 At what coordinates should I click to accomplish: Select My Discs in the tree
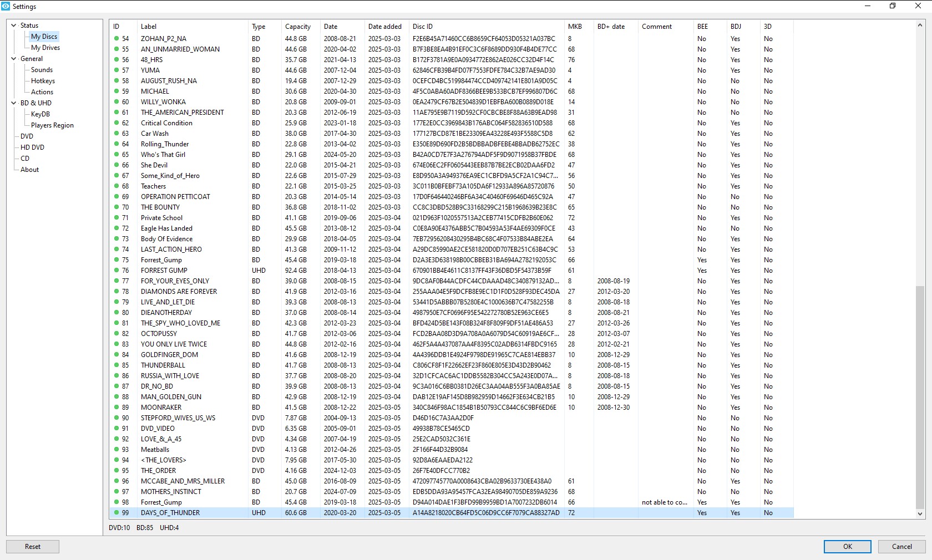pos(44,37)
